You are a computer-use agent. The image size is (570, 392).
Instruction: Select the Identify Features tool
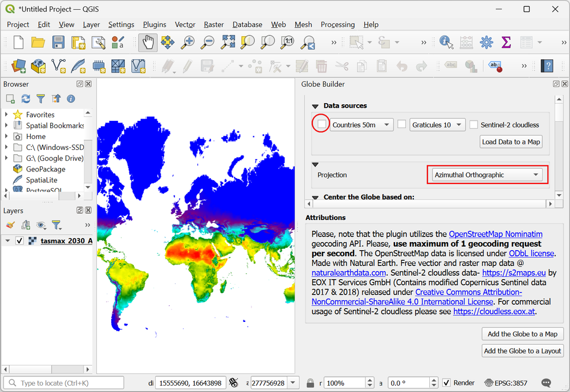(446, 43)
